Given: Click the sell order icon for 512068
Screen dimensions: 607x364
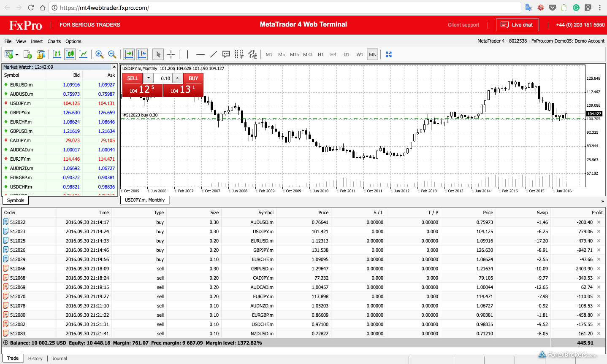Looking at the screenshot, I should 6,278.
